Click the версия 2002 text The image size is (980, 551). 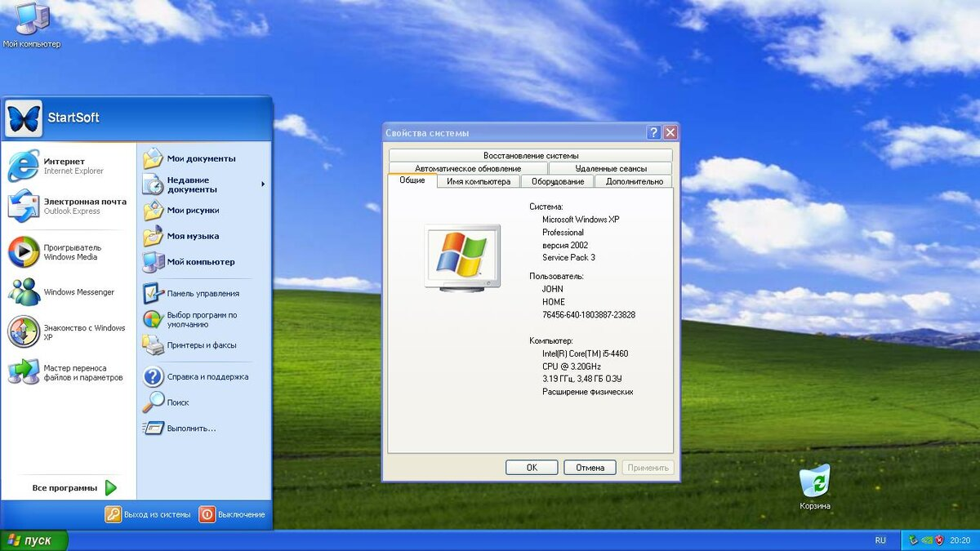tap(565, 245)
